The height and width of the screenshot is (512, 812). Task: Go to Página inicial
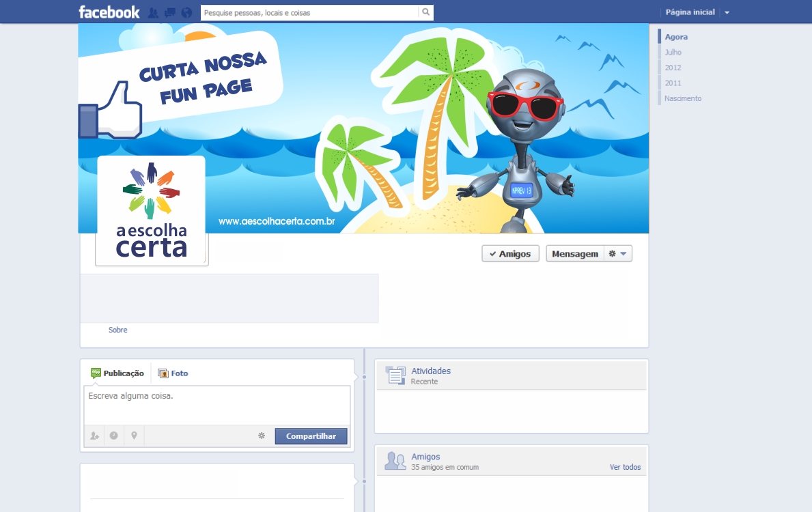[x=690, y=12]
